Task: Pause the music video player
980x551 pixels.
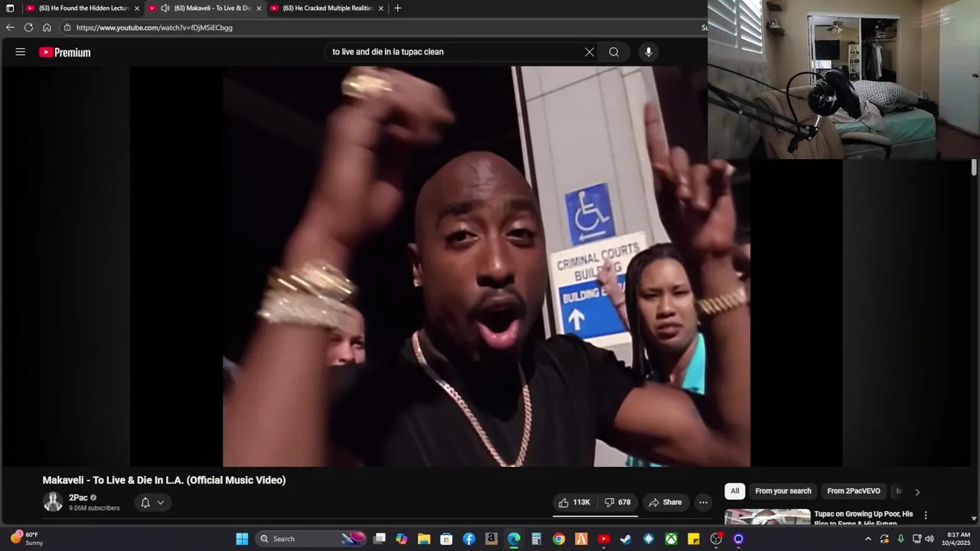Action: [486, 266]
